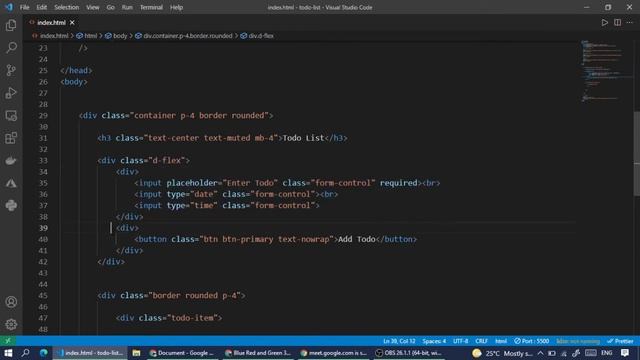Screen dimensions: 640x360
Task: Open the Go menu
Action: point(111,7)
